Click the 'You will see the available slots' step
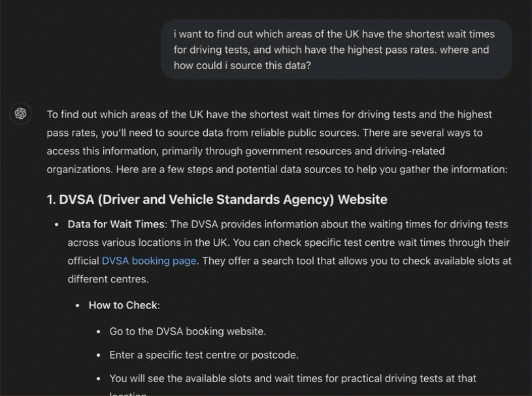Image resolution: width=532 pixels, height=396 pixels. [293, 378]
